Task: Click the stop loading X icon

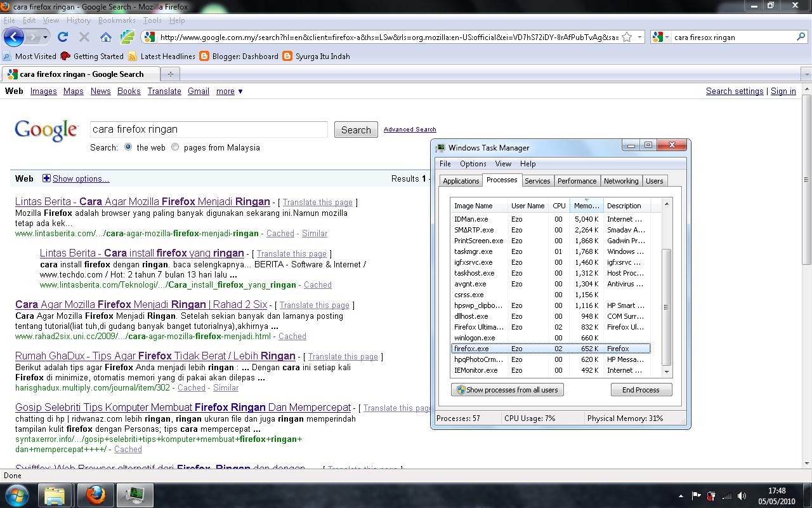Action: tap(84, 37)
